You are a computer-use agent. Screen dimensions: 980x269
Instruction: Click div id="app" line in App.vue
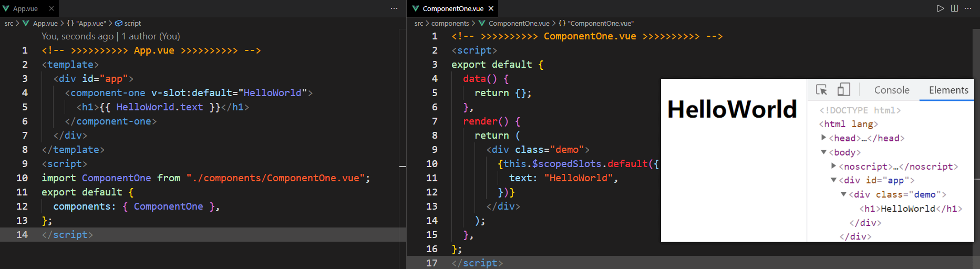pos(94,79)
